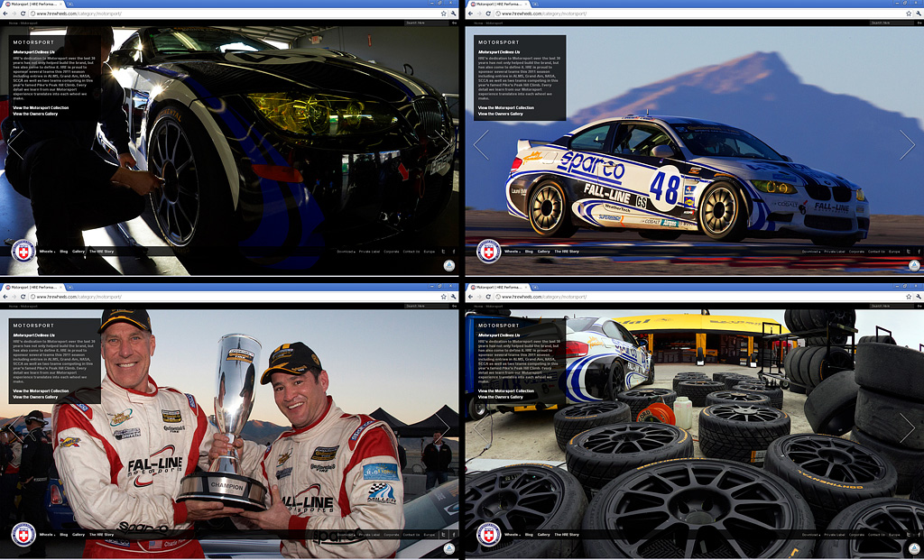Open wrench menu in tires photo window
Image resolution: width=924 pixels, height=560 pixels.
coord(919,296)
